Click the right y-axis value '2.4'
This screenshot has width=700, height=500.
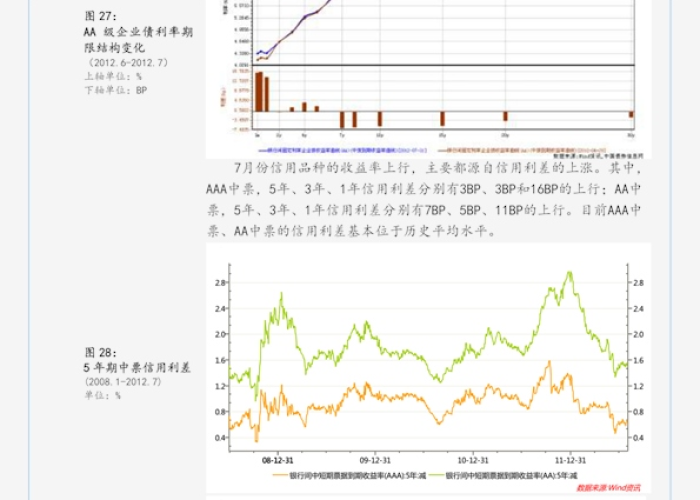pyautogui.click(x=638, y=308)
